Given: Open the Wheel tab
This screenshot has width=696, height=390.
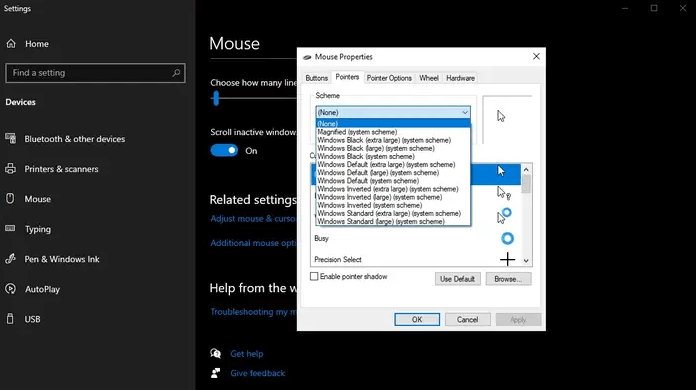Looking at the screenshot, I should click(429, 78).
